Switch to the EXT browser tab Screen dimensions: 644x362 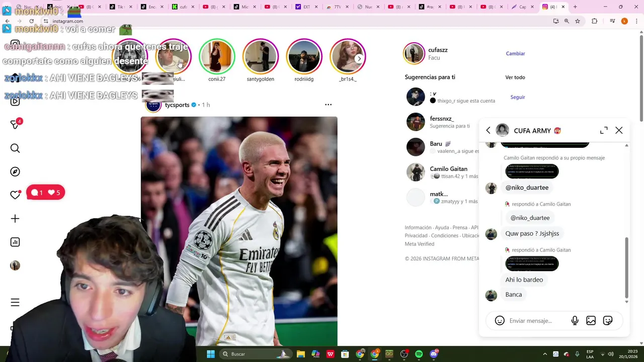click(x=306, y=7)
